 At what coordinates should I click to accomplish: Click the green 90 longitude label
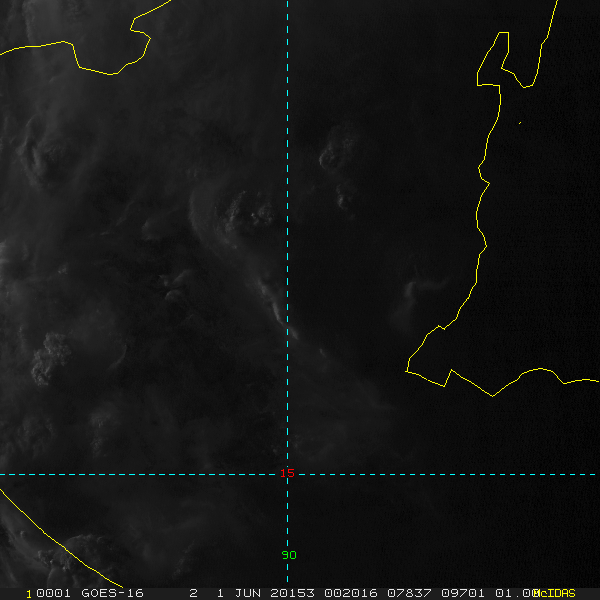click(288, 555)
